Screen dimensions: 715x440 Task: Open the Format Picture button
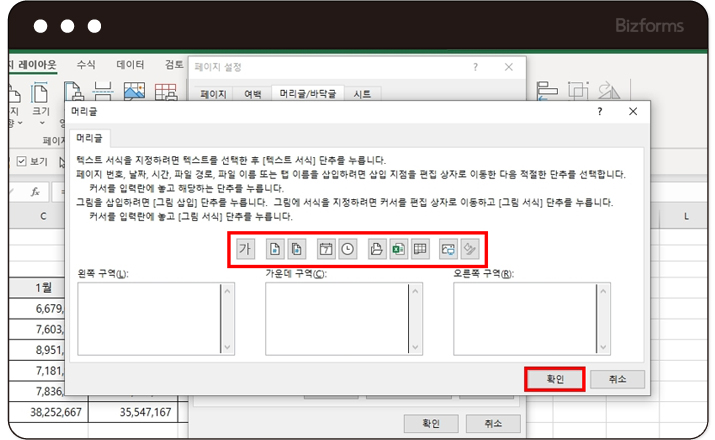pyautogui.click(x=470, y=249)
